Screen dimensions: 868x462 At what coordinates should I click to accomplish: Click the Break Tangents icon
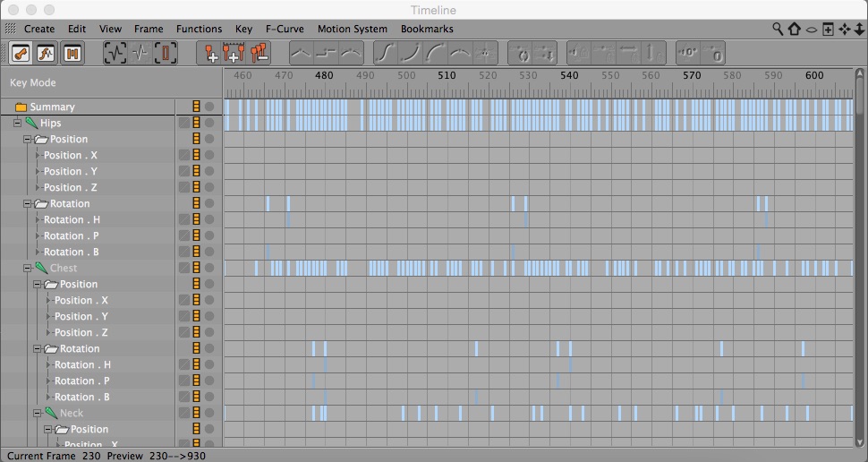point(485,53)
